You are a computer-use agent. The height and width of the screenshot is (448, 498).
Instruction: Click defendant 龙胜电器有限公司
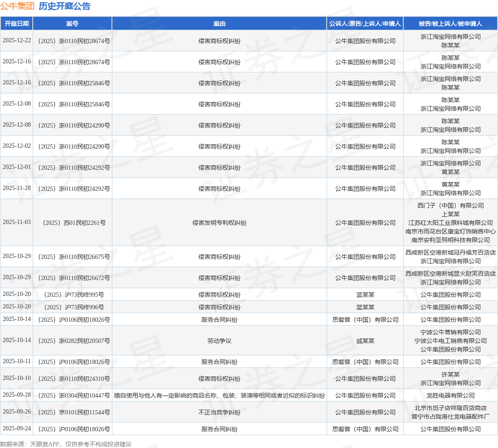tap(450, 395)
